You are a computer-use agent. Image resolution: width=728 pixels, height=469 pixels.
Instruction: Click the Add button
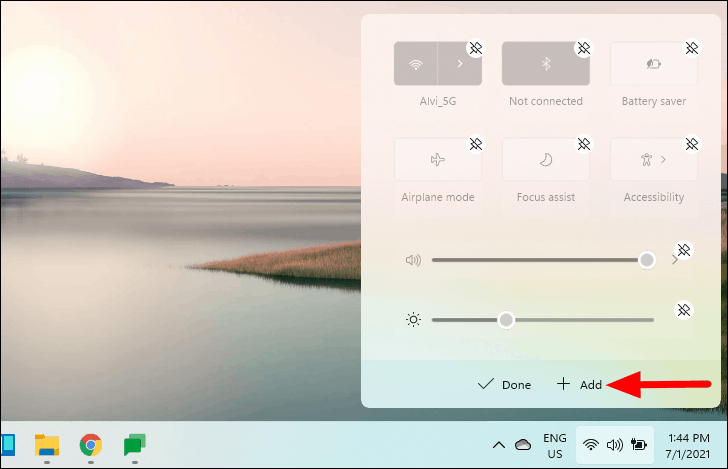tap(579, 384)
